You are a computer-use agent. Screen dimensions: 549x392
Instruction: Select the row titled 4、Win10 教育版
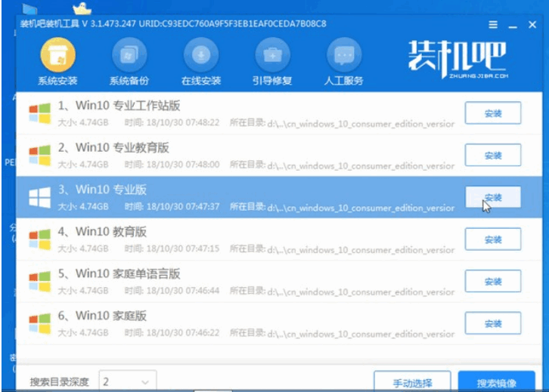pos(279,239)
